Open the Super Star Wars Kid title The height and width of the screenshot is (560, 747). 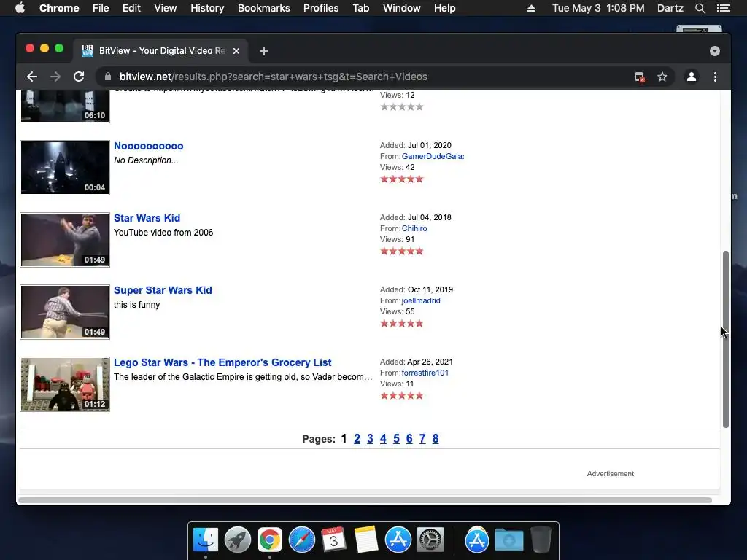[163, 290]
